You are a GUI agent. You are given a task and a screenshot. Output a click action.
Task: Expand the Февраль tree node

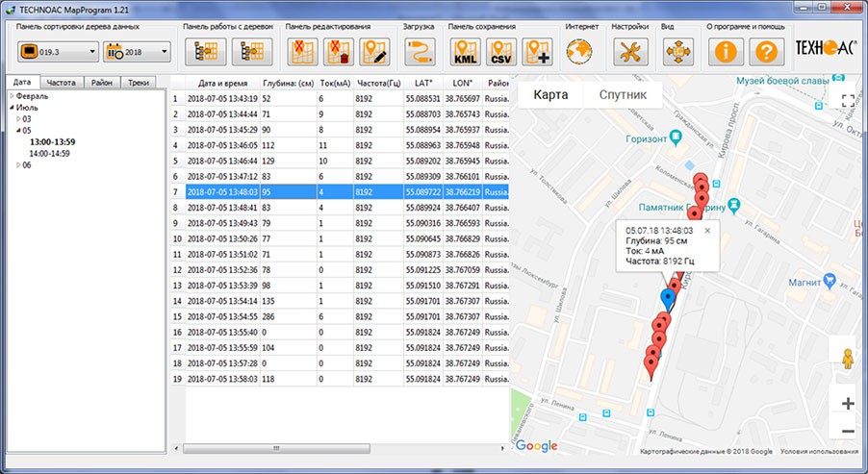11,96
